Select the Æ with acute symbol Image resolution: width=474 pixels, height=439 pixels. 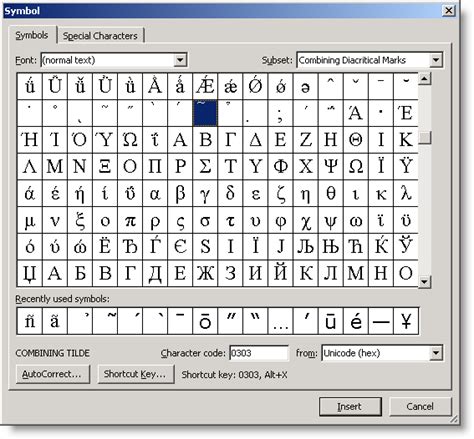[x=205, y=86]
